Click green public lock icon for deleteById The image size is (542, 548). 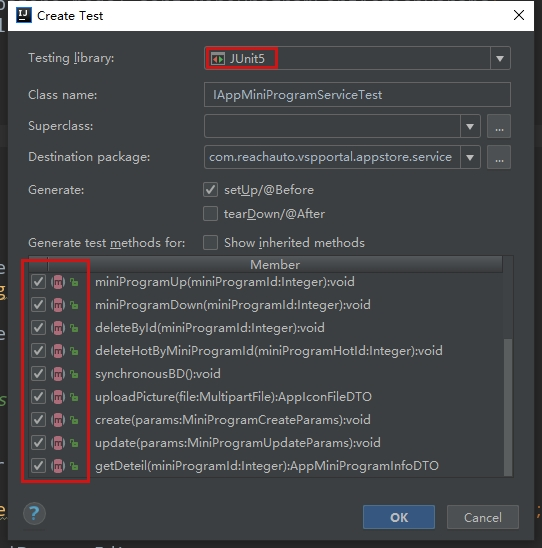coord(74,328)
